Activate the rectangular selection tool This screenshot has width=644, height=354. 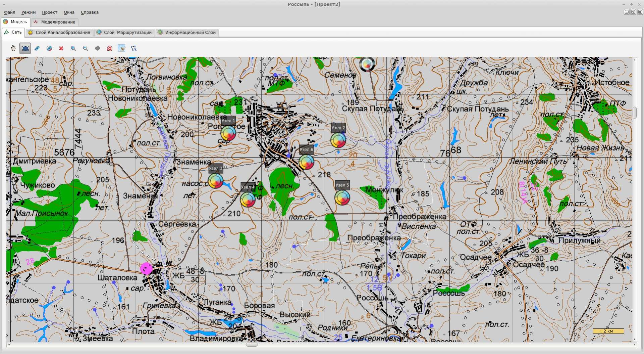click(25, 48)
